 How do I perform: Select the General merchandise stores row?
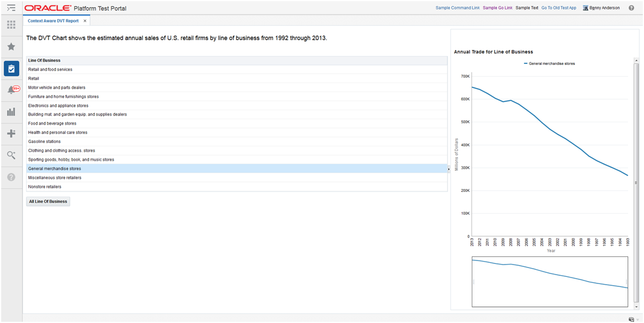coord(236,169)
